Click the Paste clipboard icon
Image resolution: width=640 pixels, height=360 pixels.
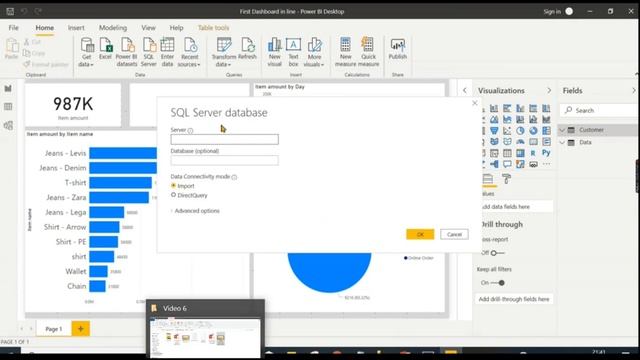click(11, 49)
